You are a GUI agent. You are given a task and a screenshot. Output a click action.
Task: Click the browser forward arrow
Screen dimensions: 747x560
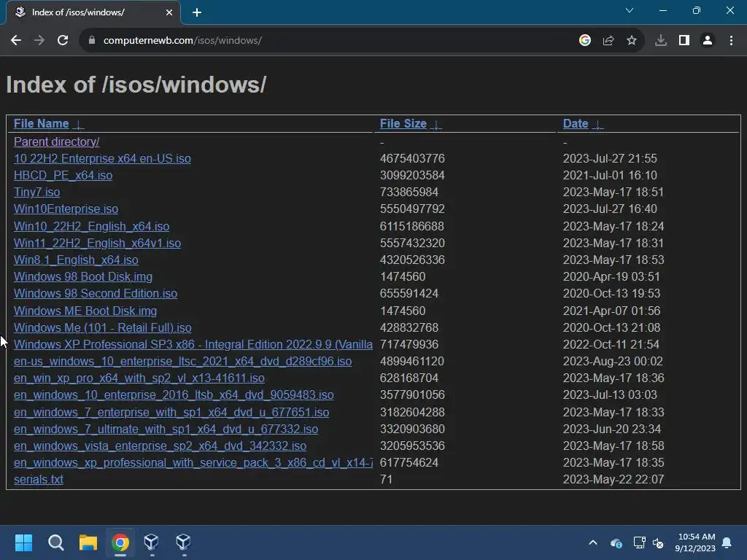coord(39,41)
